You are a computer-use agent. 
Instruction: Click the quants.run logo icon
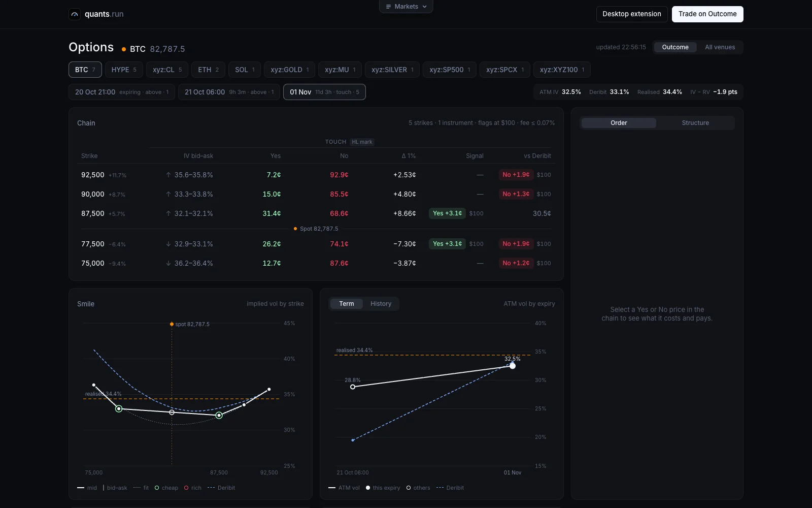pos(75,14)
